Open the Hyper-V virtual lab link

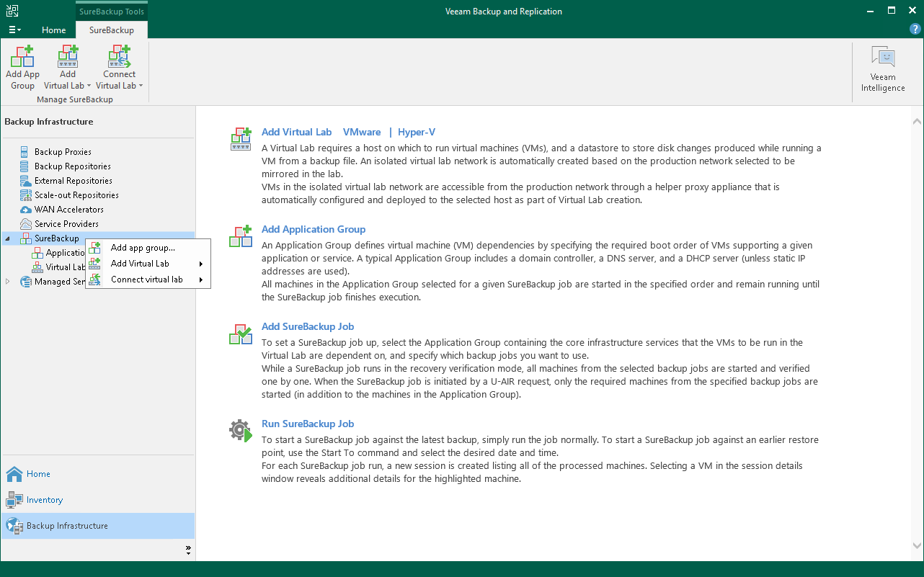point(417,133)
